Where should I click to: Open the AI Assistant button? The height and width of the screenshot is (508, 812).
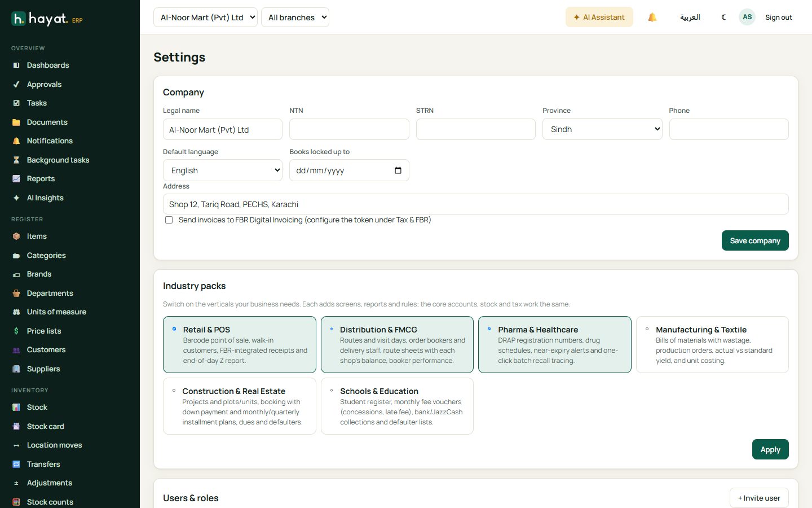(x=599, y=17)
